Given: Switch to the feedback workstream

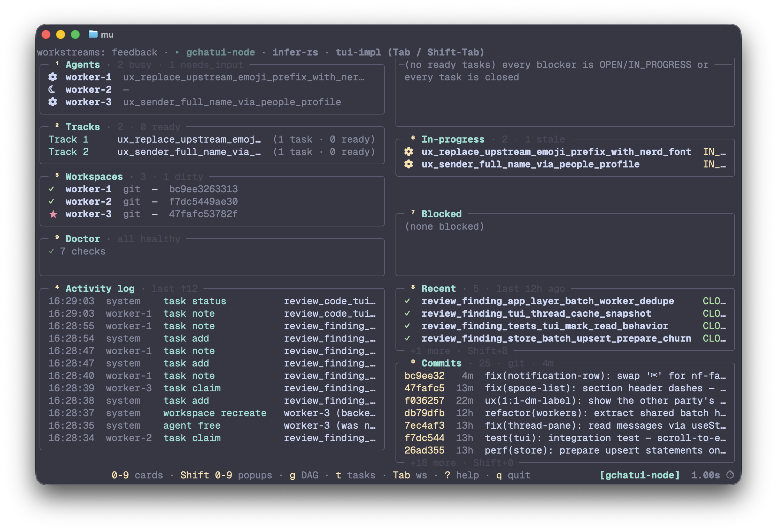Looking at the screenshot, I should (134, 52).
